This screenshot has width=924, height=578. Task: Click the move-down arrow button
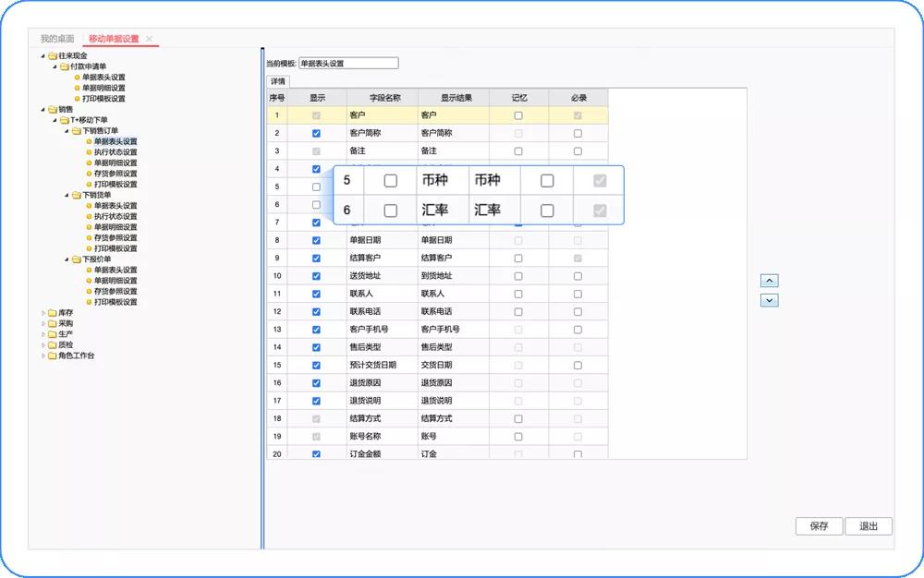(769, 300)
